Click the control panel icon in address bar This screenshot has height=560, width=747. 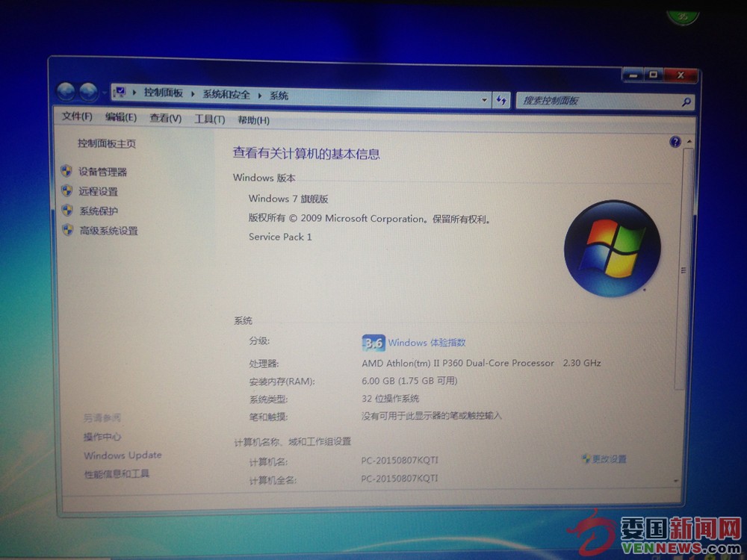pos(120,91)
